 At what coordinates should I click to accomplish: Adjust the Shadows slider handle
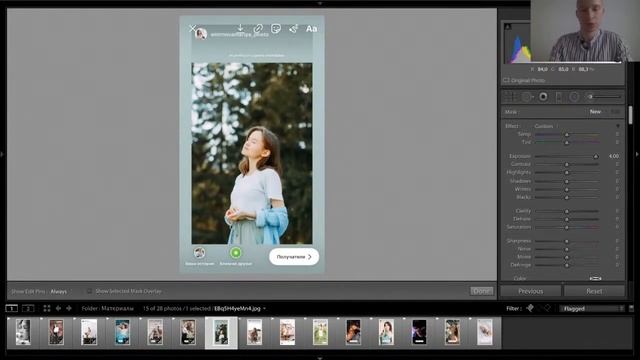tap(567, 181)
